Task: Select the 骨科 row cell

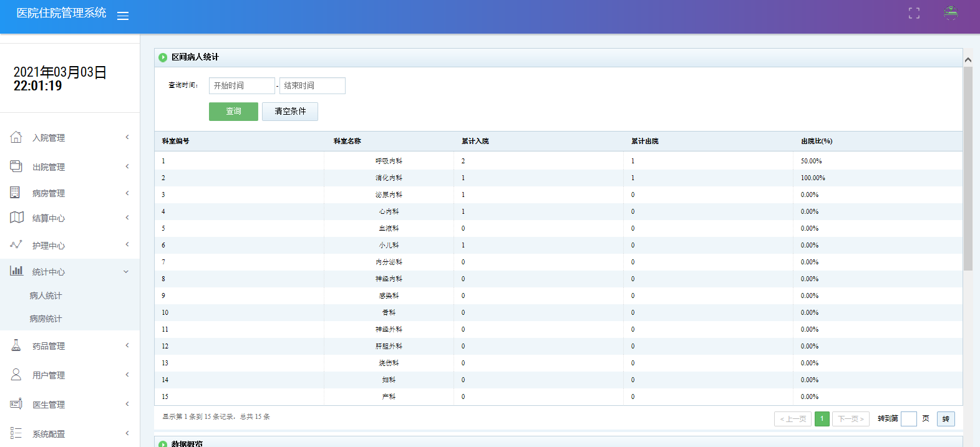Action: (389, 312)
